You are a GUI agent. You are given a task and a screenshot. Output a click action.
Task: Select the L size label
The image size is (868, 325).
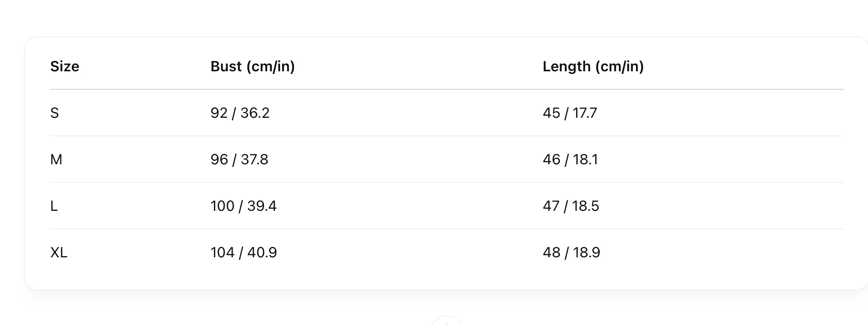(54, 206)
